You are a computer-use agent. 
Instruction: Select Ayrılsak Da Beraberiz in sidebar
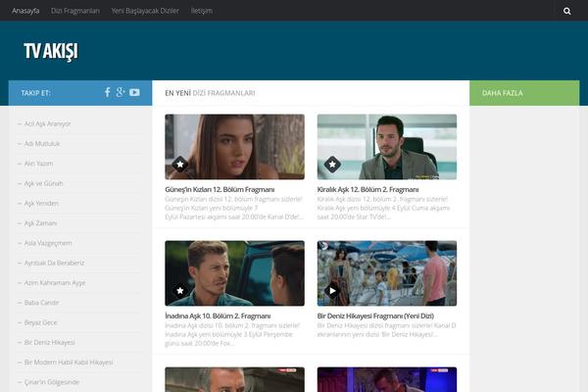tap(54, 263)
